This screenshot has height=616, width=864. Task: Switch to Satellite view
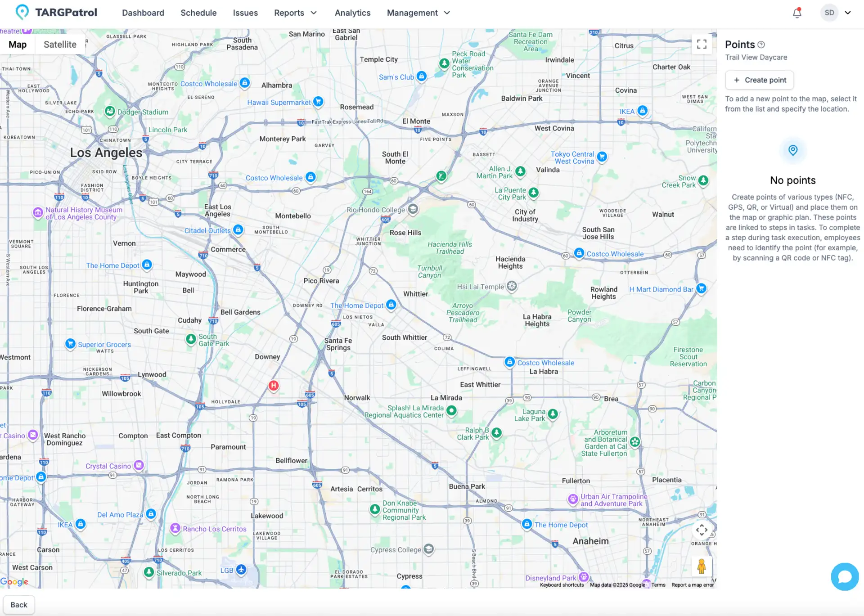[x=59, y=44]
